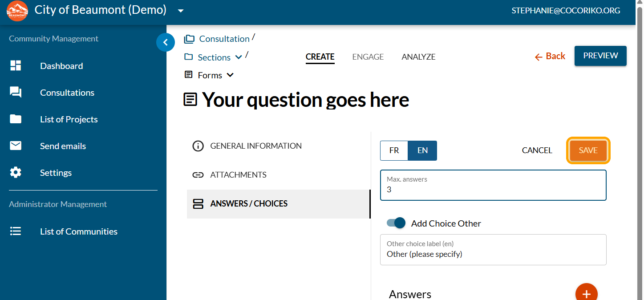Viewport: 644px width, 300px height.
Task: Click the List of Communities list icon
Action: [x=16, y=231]
